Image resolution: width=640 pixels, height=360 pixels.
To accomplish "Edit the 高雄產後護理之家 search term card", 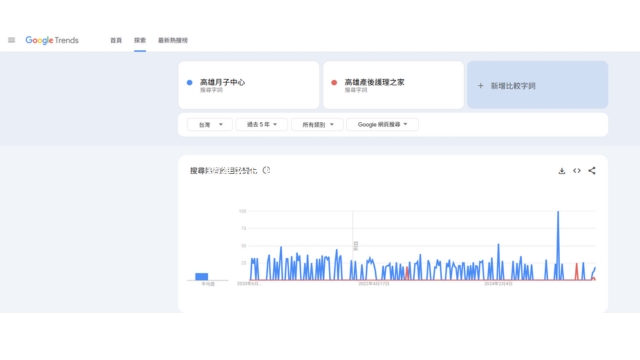I will [x=393, y=85].
